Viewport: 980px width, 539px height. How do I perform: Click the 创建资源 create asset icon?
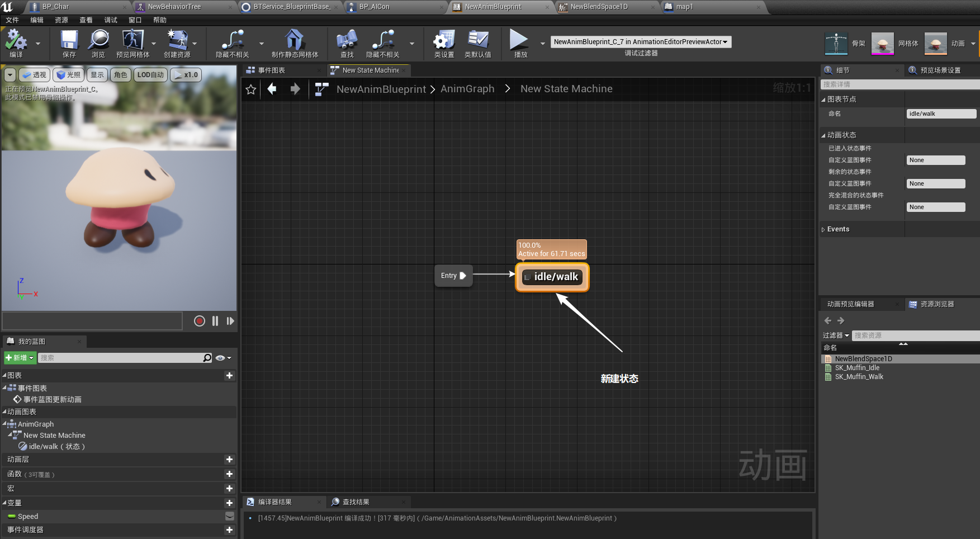click(177, 44)
